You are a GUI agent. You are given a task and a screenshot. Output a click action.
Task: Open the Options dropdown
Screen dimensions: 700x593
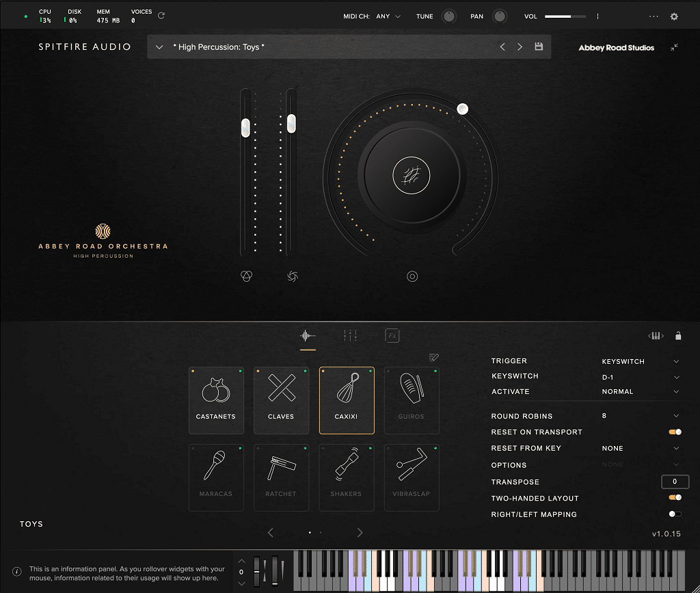[x=640, y=465]
